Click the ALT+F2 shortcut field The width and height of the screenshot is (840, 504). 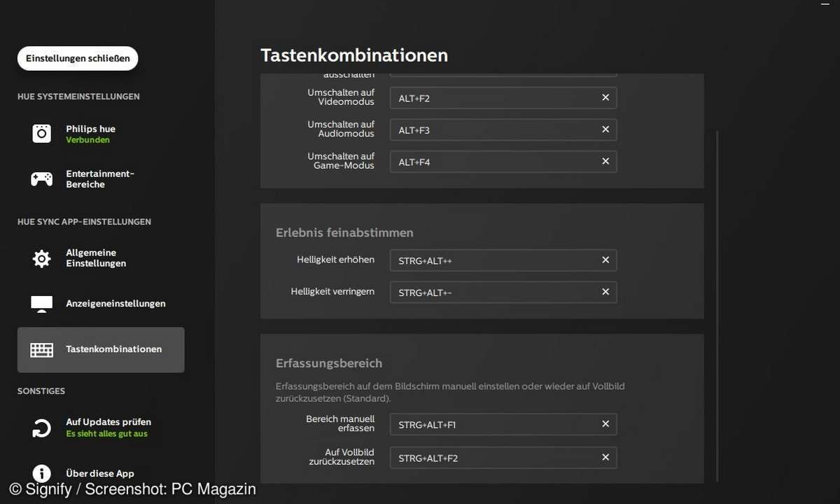[x=503, y=98]
